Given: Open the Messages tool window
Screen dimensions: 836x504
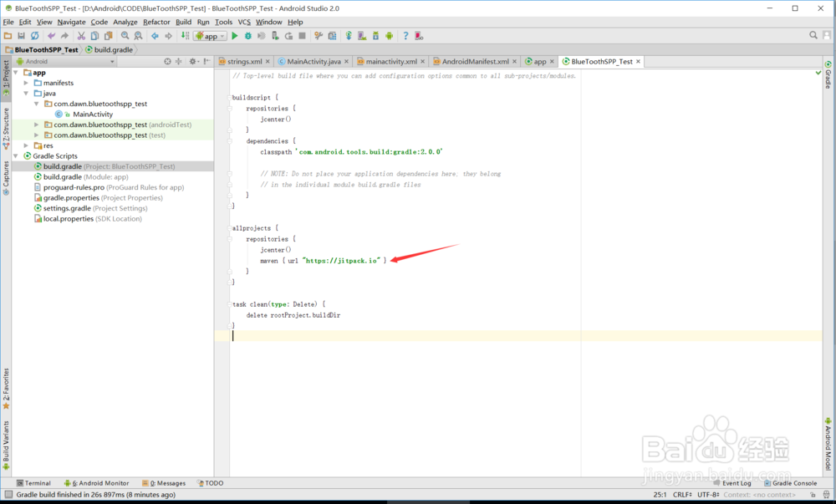Looking at the screenshot, I should pyautogui.click(x=164, y=483).
